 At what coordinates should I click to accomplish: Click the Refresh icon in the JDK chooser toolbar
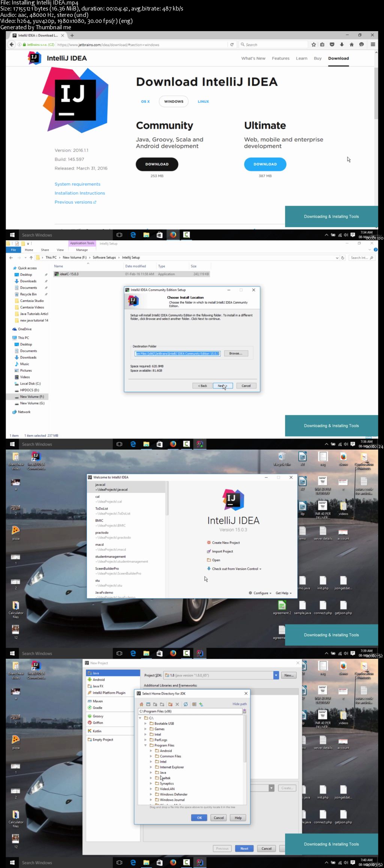[x=186, y=704]
